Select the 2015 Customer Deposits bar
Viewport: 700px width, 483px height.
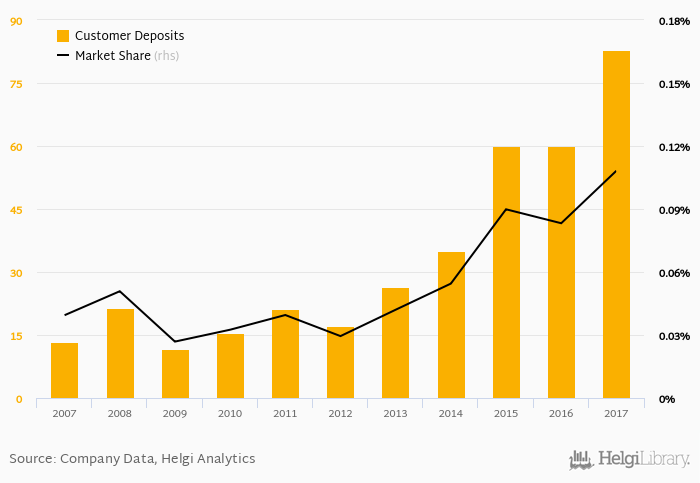pos(506,273)
